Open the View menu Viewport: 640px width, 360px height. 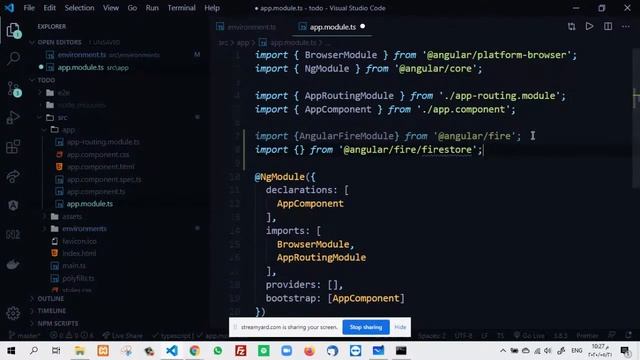point(111,8)
